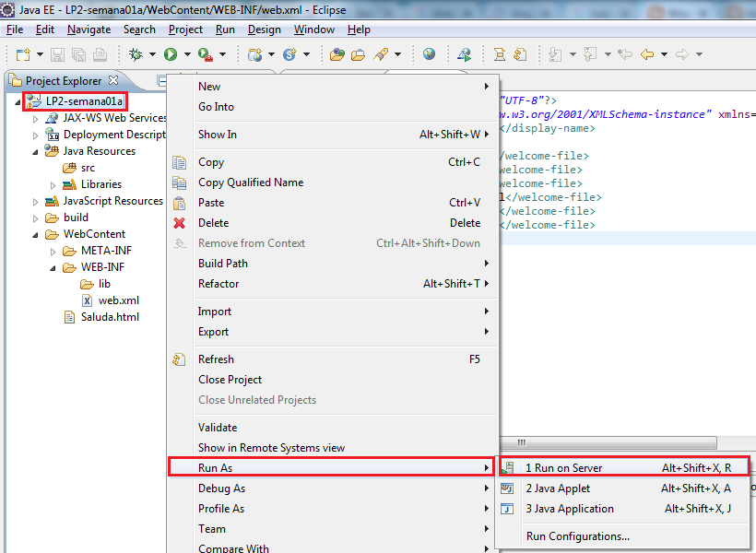This screenshot has width=756, height=553.
Task: Open the Window menu
Action: click(313, 29)
